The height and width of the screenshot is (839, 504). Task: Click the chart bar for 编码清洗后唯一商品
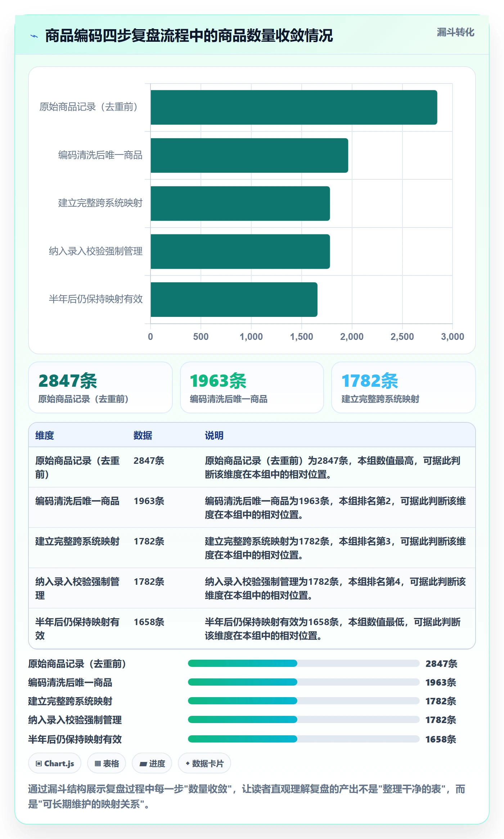click(x=249, y=156)
